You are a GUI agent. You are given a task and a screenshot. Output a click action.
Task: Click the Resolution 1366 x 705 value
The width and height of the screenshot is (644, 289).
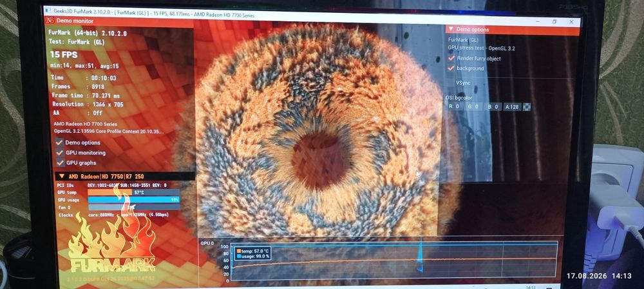[x=107, y=105]
